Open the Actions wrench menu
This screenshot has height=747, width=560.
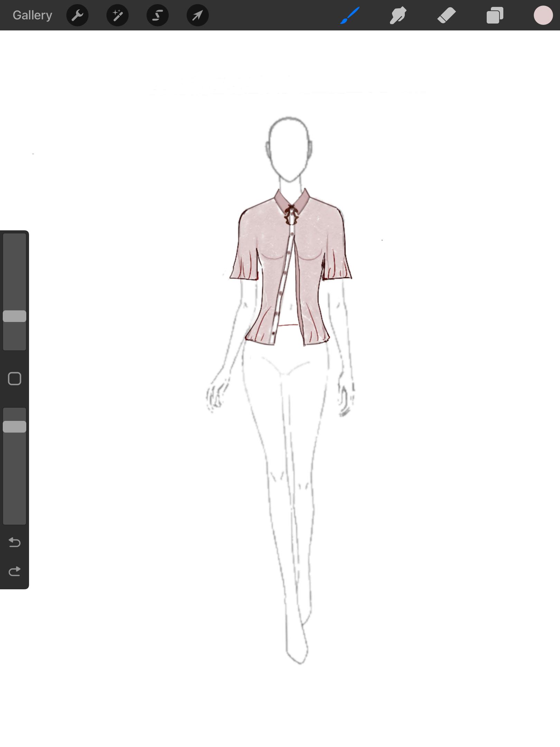pos(77,15)
